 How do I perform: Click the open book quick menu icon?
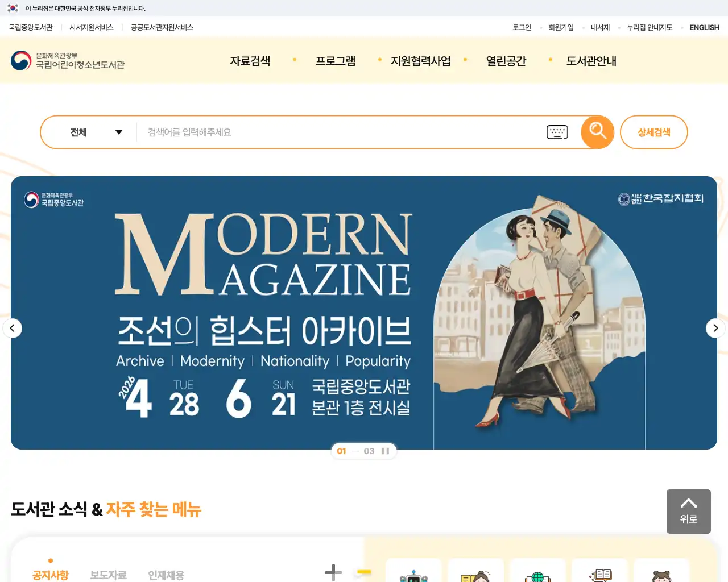point(599,571)
